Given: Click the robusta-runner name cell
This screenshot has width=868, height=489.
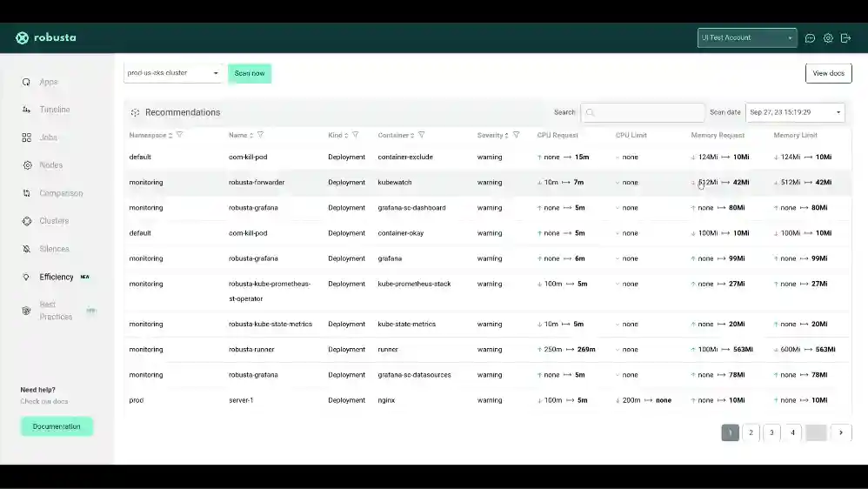Looking at the screenshot, I should [251, 350].
